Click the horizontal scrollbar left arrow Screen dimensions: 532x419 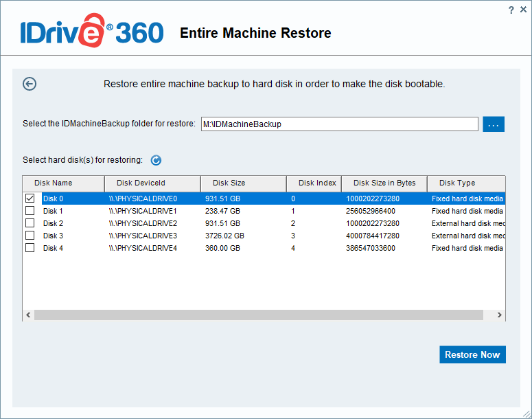[x=28, y=315]
